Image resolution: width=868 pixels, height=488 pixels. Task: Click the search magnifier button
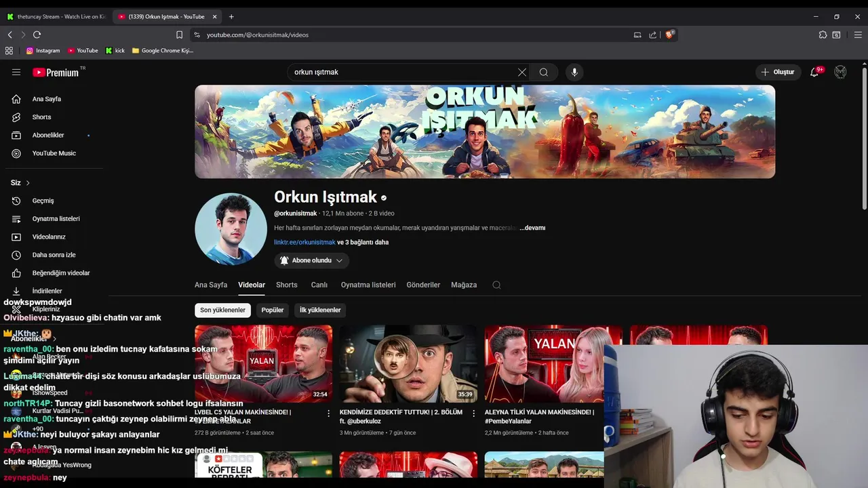544,72
